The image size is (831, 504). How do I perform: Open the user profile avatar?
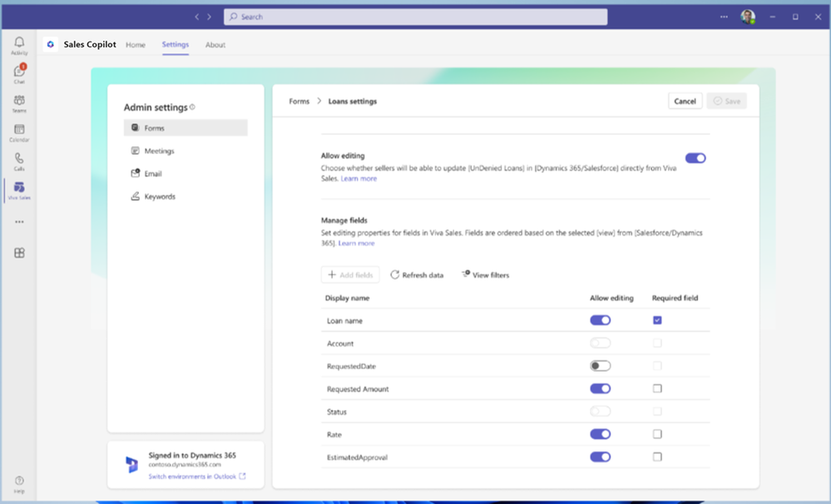(748, 17)
